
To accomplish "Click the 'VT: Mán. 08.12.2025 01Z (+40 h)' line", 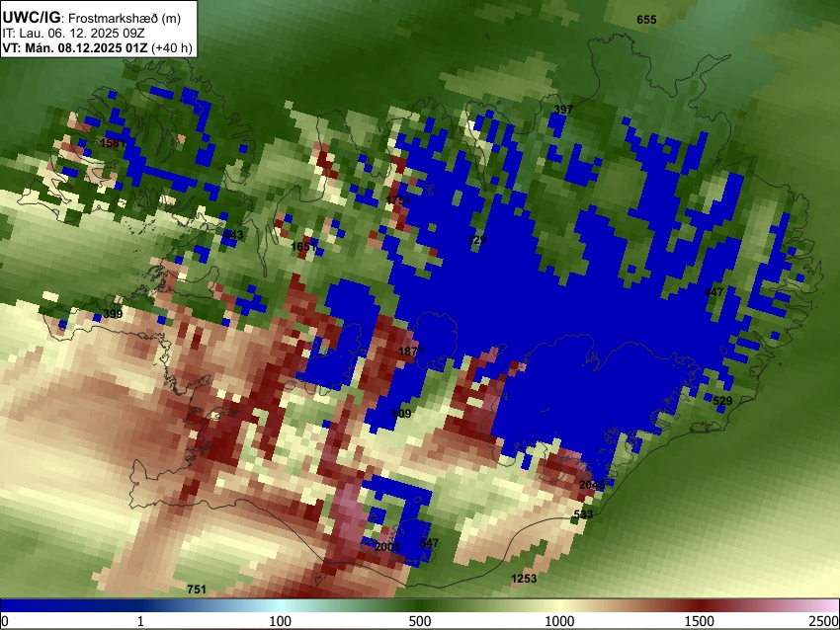I will [97, 48].
